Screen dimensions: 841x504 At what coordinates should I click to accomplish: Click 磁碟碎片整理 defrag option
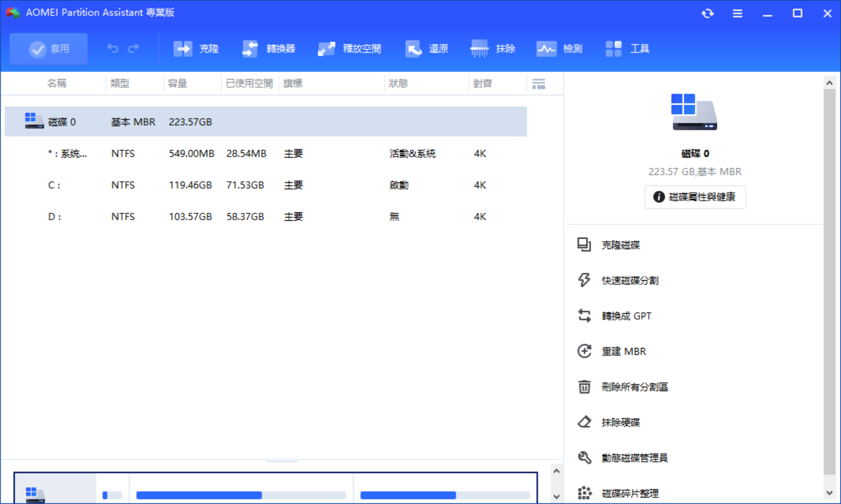(x=630, y=493)
